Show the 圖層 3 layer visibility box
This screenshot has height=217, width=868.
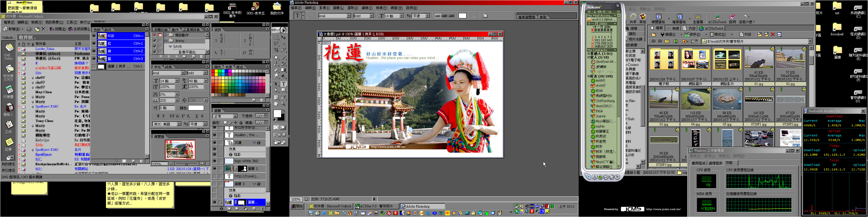(x=214, y=184)
